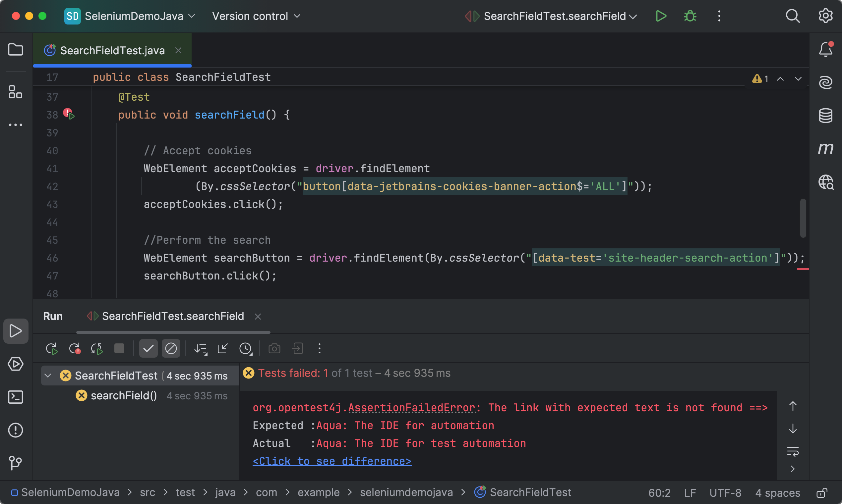Select the searchField() failed test entry
Screen dimensions: 842x504
[123, 395]
